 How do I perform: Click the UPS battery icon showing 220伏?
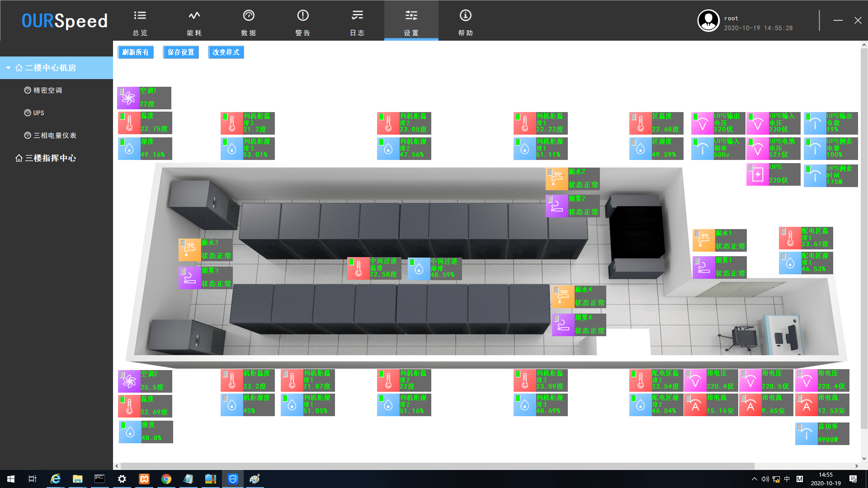point(758,174)
